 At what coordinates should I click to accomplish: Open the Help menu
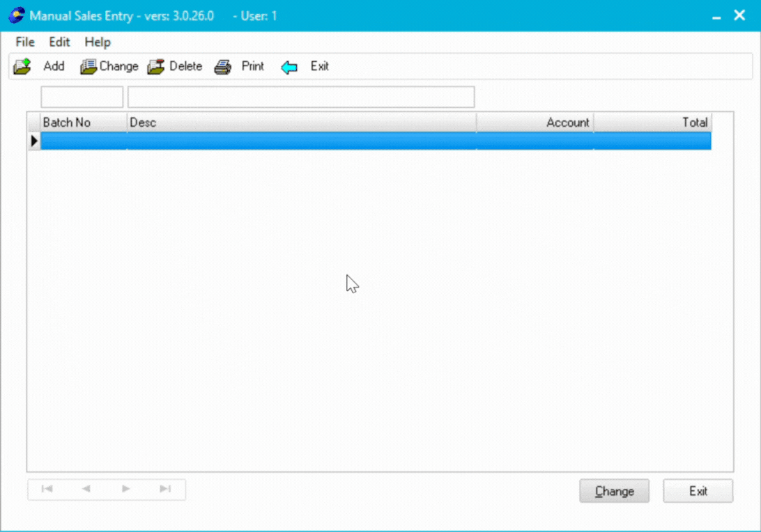98,42
